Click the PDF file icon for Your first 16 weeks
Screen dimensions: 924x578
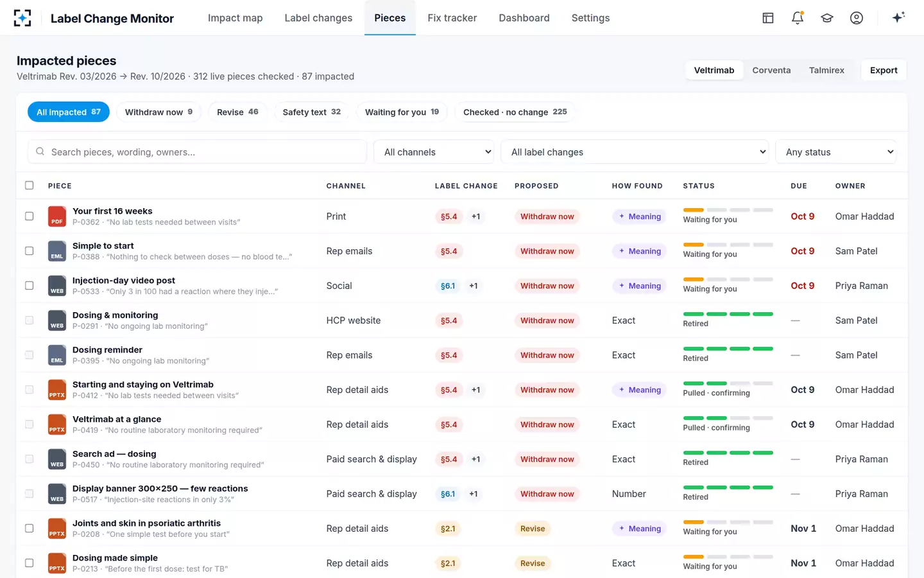click(57, 216)
